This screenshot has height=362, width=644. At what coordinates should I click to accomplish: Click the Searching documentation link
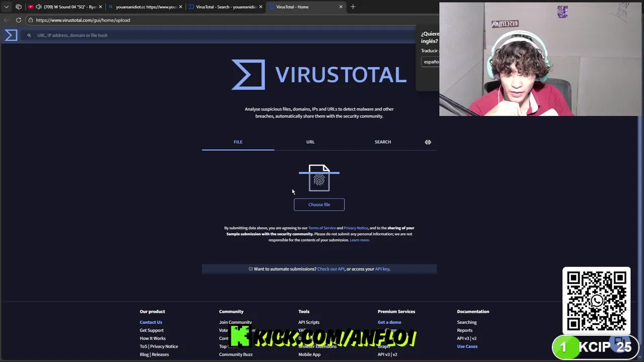click(x=467, y=322)
